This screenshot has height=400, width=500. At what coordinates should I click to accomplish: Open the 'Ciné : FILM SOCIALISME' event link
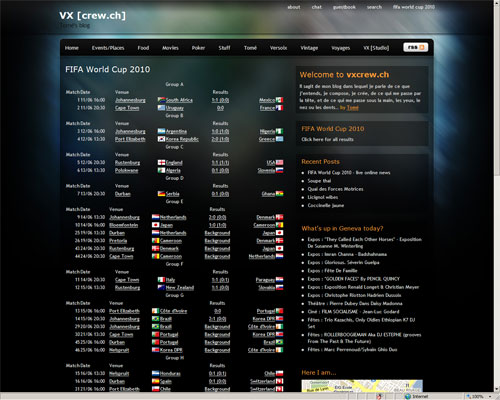pyautogui.click(x=353, y=312)
